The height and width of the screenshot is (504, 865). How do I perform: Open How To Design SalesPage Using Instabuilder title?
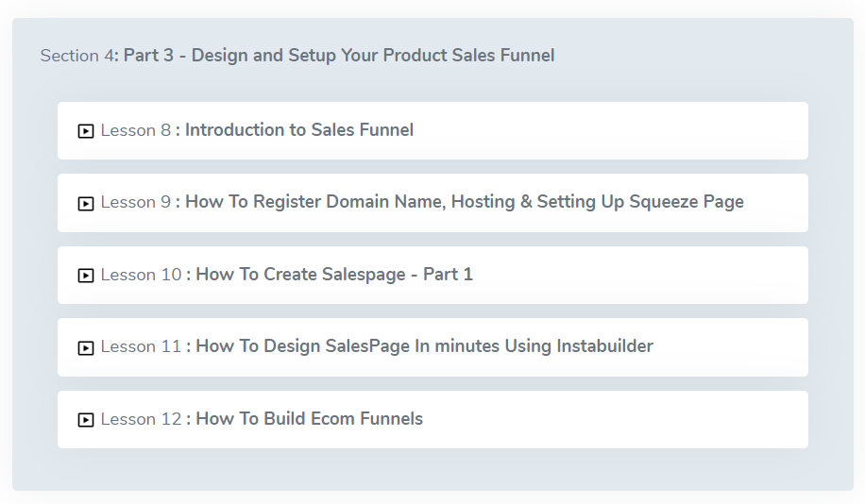(424, 345)
